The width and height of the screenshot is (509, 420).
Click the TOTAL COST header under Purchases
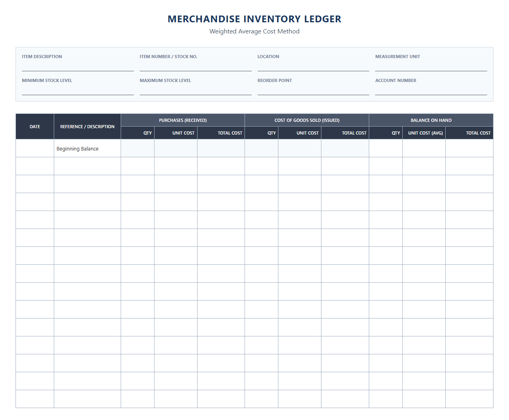tap(221, 133)
